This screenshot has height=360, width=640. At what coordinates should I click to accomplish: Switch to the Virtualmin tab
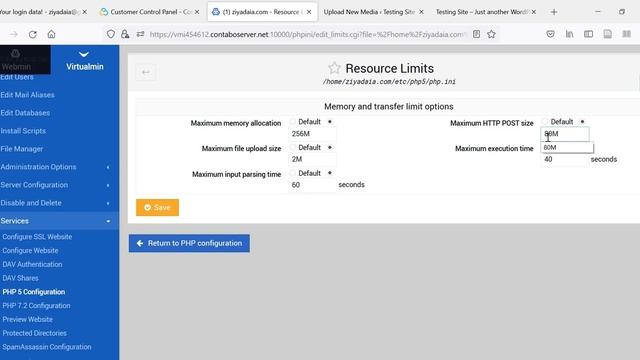pos(84,60)
